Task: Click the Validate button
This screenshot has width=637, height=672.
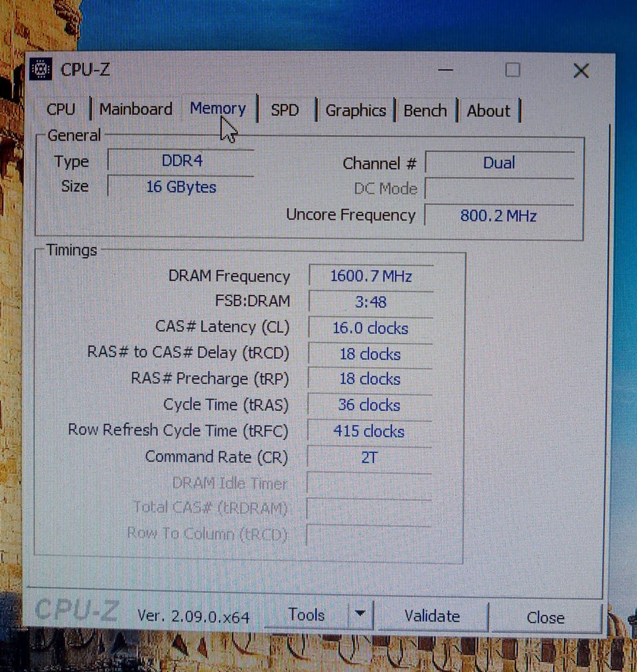Action: [x=432, y=616]
